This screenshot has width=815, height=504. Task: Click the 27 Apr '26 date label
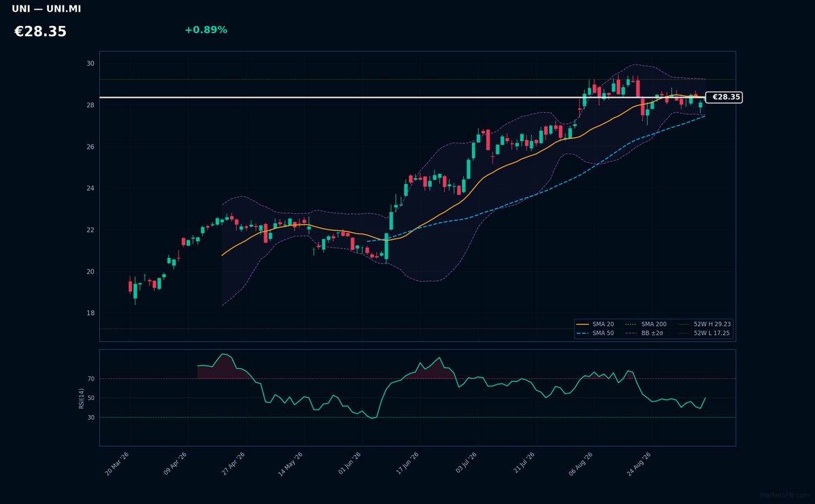point(233,463)
